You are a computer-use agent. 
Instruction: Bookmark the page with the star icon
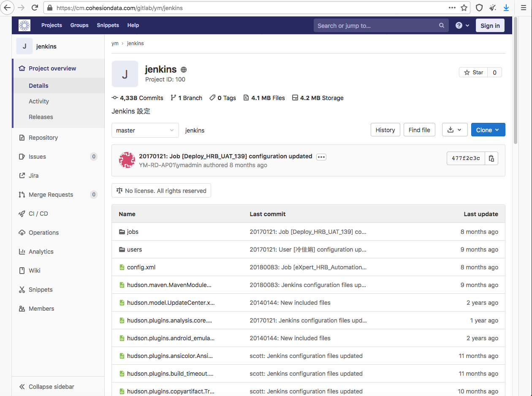tap(464, 8)
